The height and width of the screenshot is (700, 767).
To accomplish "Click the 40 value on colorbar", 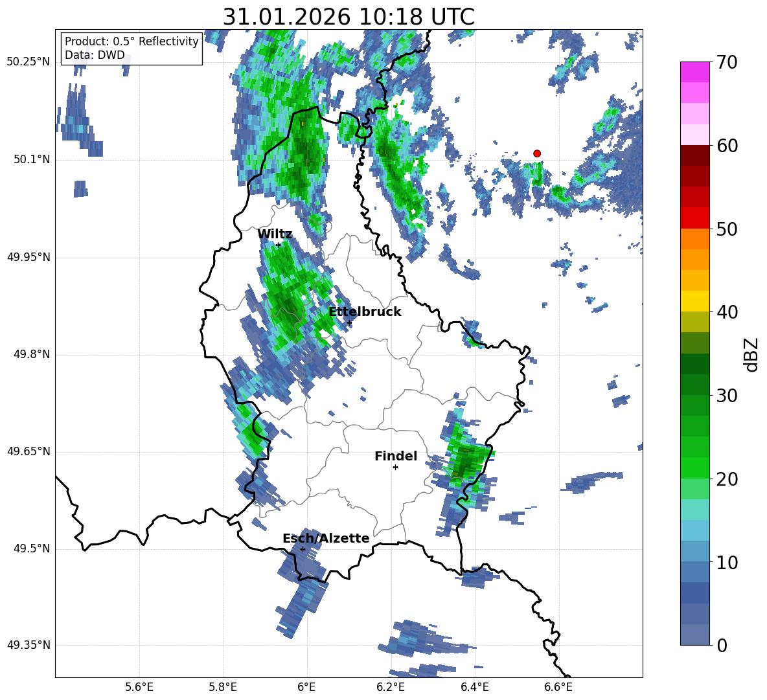I will [727, 312].
